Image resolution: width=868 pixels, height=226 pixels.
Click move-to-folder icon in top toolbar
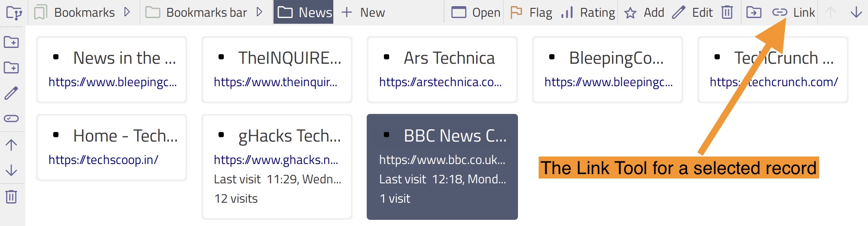point(754,12)
